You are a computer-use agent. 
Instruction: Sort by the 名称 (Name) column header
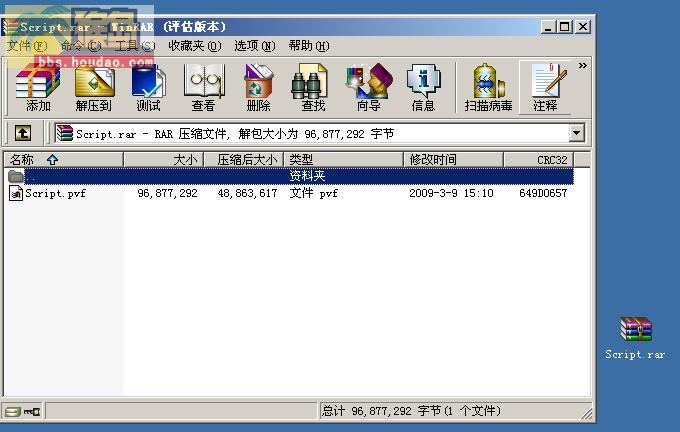click(64, 160)
